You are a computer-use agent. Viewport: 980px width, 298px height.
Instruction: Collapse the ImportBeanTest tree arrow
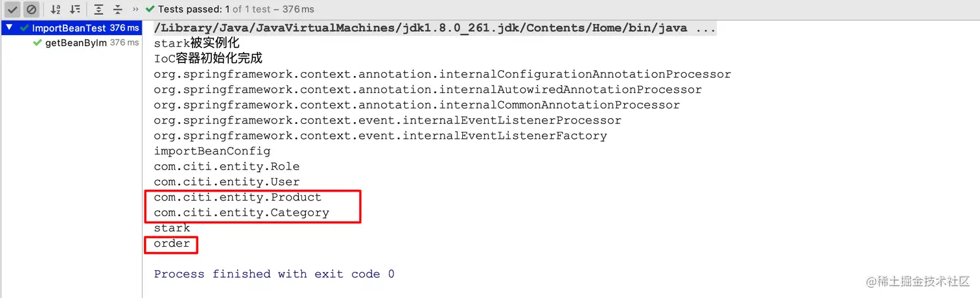[9, 28]
